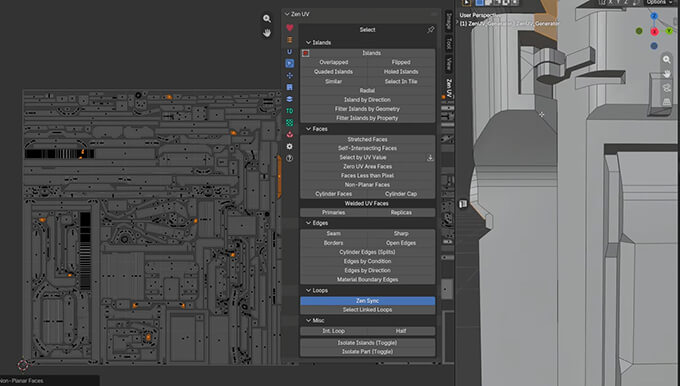Click the red square icon on the Islands row

[x=305, y=53]
